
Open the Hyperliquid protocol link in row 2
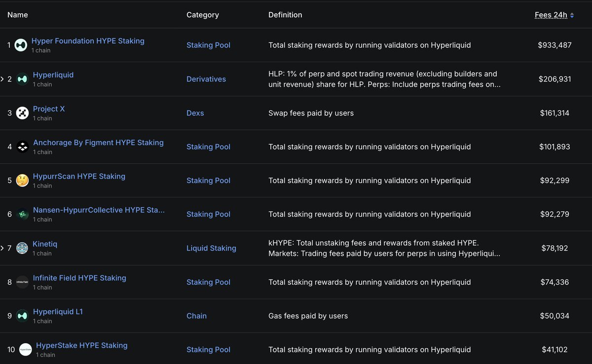pyautogui.click(x=53, y=75)
